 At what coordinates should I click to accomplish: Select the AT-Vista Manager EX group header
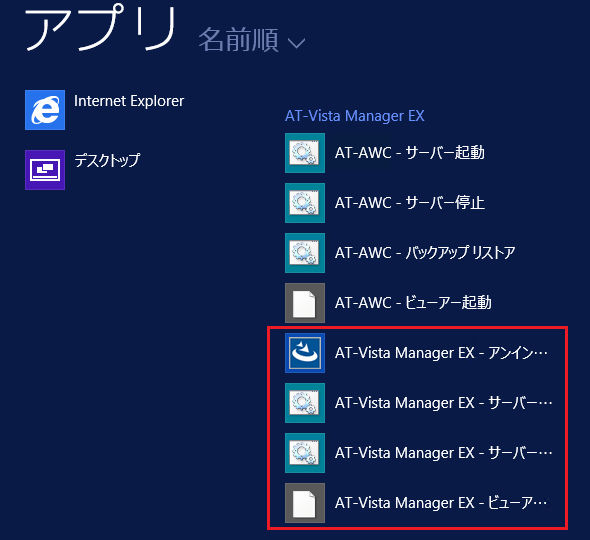(x=354, y=116)
